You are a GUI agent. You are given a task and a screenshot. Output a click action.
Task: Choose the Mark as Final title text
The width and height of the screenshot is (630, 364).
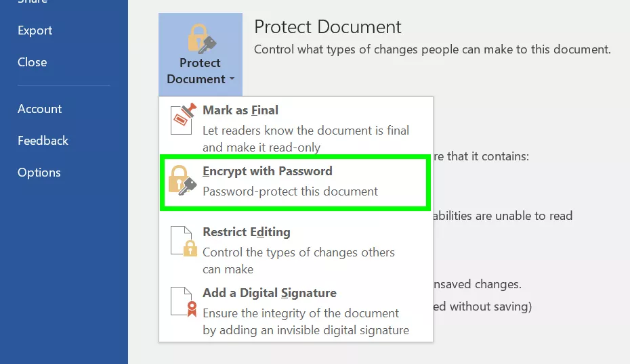(240, 110)
